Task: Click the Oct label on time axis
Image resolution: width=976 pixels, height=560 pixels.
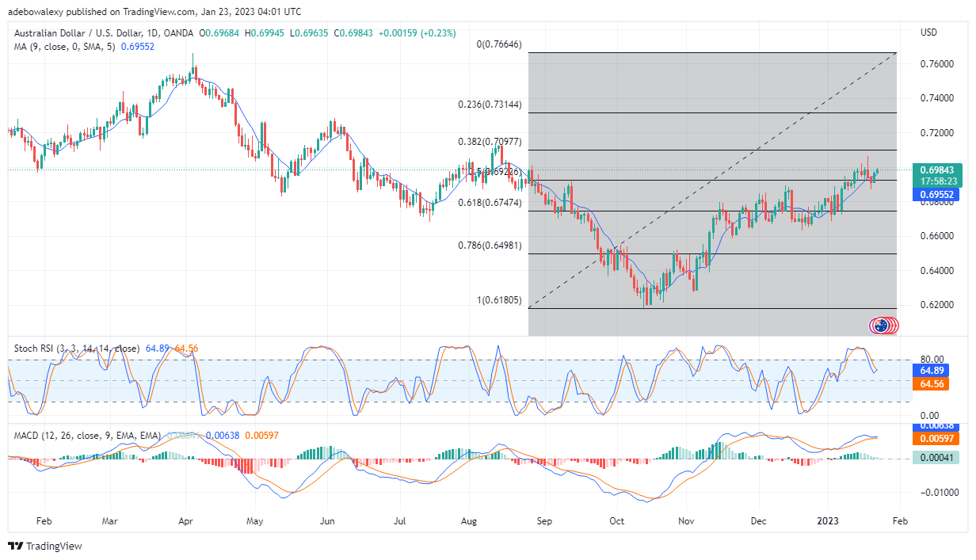Action: point(617,522)
